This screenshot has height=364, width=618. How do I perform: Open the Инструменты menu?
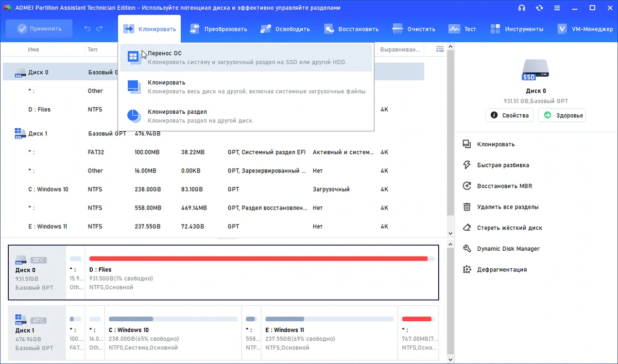(x=517, y=29)
